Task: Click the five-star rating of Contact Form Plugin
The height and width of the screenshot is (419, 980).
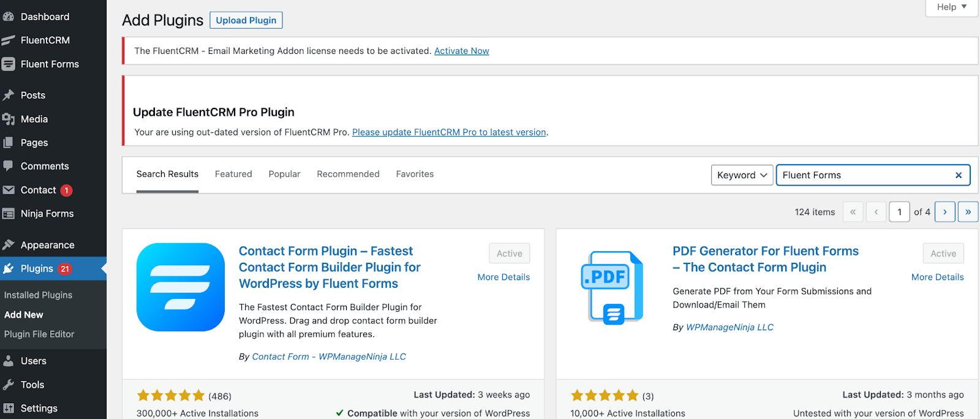Action: click(x=171, y=396)
